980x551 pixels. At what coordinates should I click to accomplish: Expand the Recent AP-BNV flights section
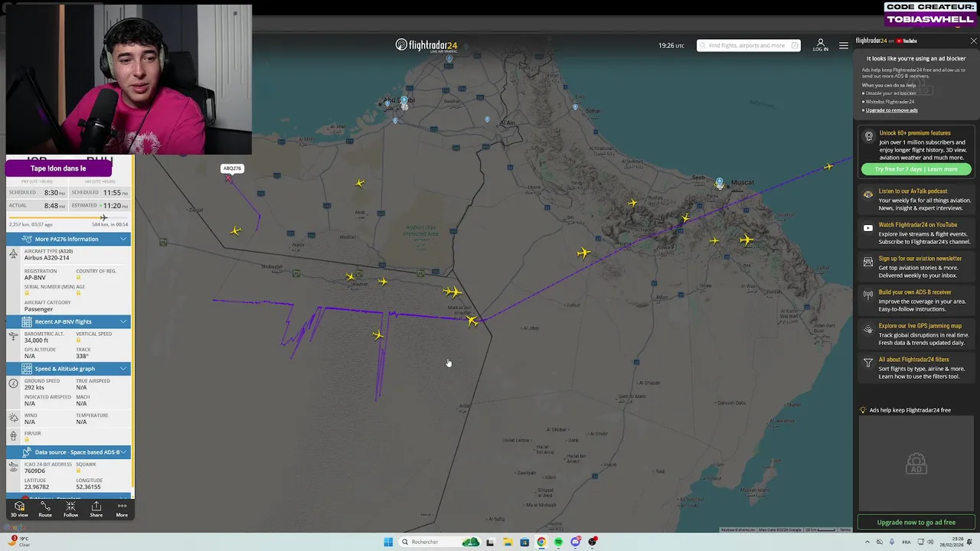point(69,321)
